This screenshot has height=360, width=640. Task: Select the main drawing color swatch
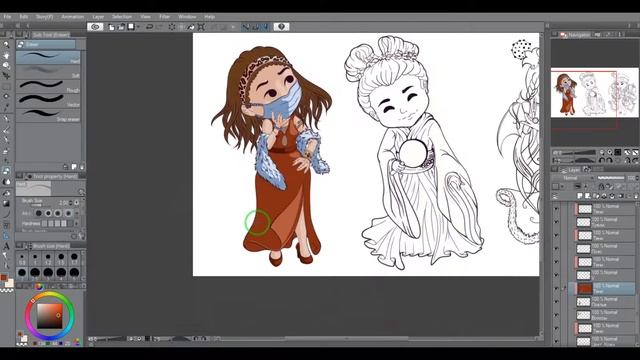click(x=4, y=277)
